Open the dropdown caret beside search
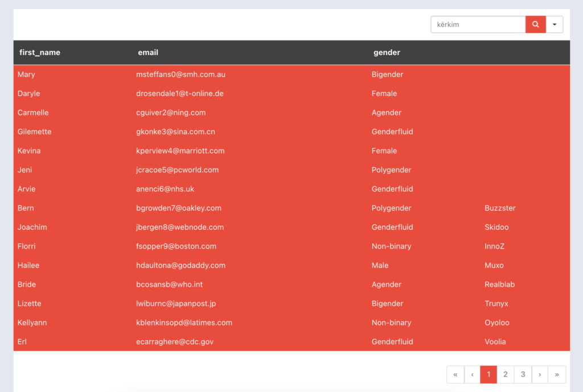This screenshot has width=583, height=392. (555, 24)
